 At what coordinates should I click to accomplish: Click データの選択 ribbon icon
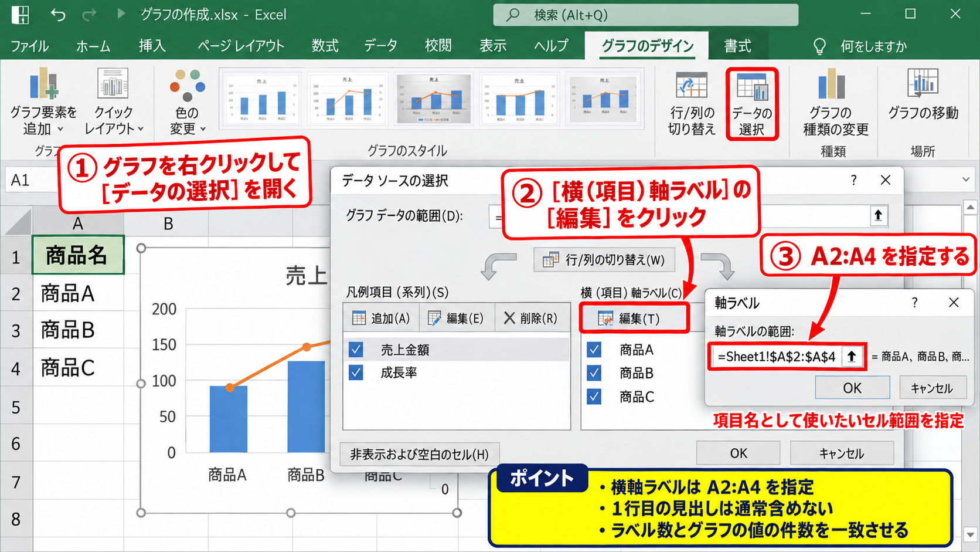(x=752, y=104)
